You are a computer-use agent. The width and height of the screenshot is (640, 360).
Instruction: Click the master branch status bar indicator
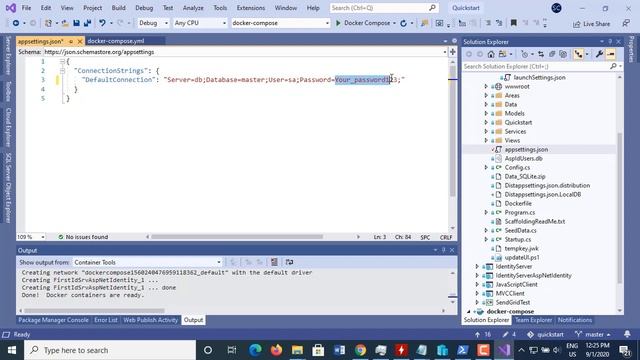coord(592,334)
